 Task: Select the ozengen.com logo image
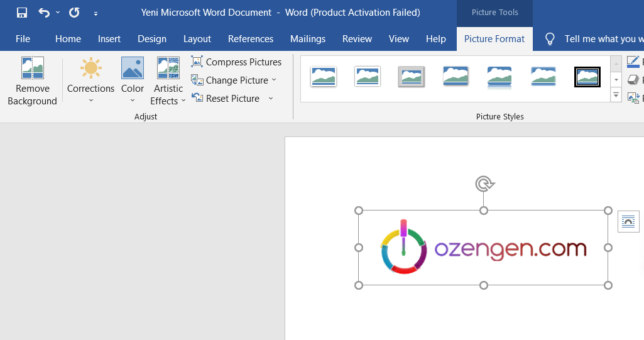pos(483,248)
